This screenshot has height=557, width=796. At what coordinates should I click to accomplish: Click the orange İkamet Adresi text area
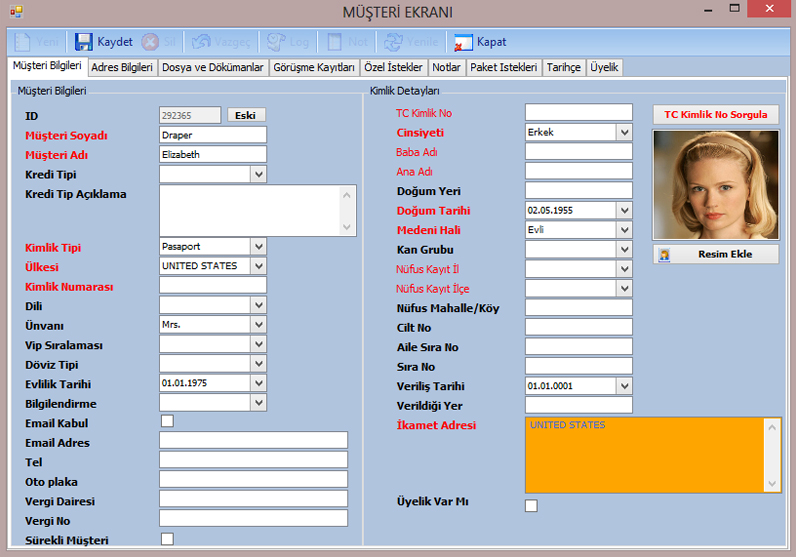tap(645, 455)
